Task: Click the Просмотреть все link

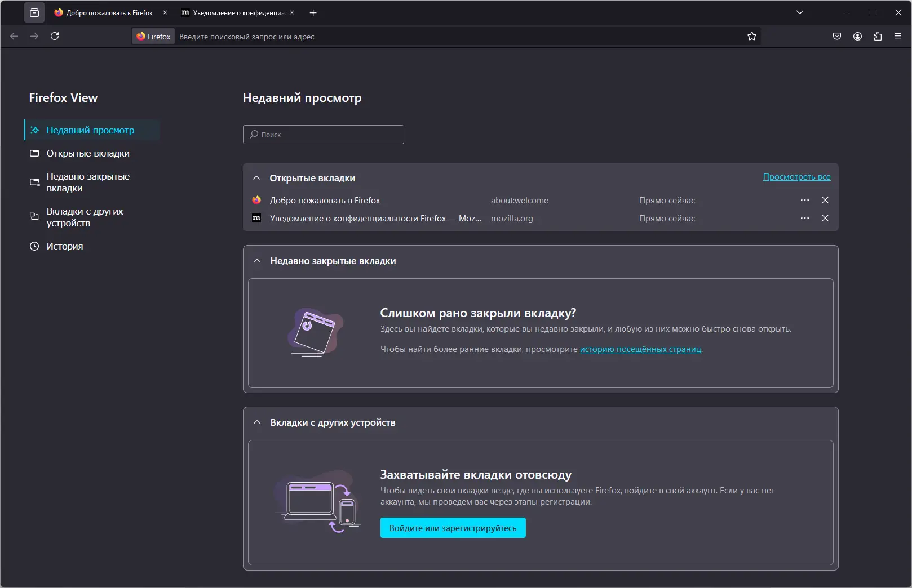Action: 796,177
